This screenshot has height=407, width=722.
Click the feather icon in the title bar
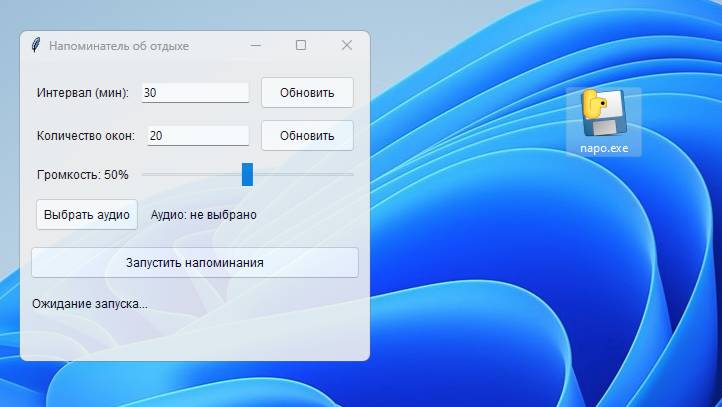click(35, 45)
